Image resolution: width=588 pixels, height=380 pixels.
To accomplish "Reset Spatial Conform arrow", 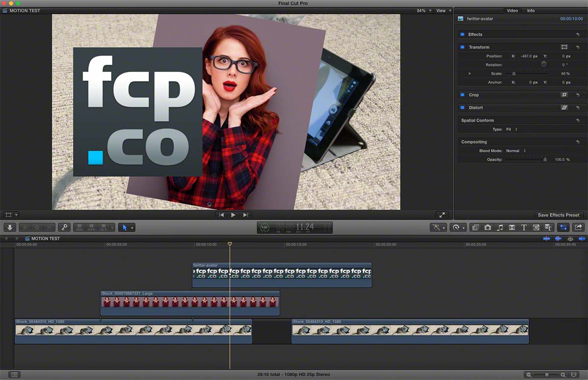I will pos(578,120).
